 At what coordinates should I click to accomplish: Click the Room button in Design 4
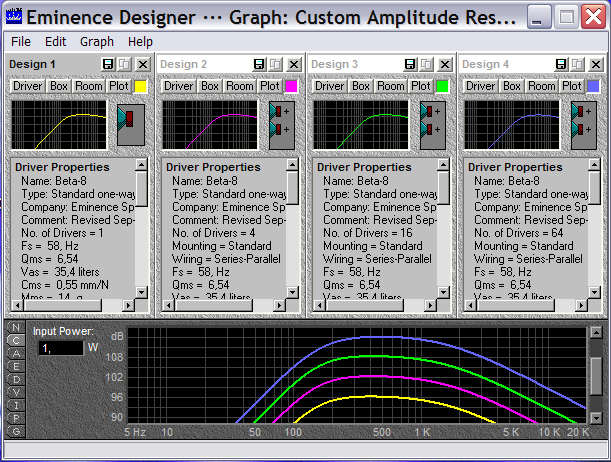[541, 86]
